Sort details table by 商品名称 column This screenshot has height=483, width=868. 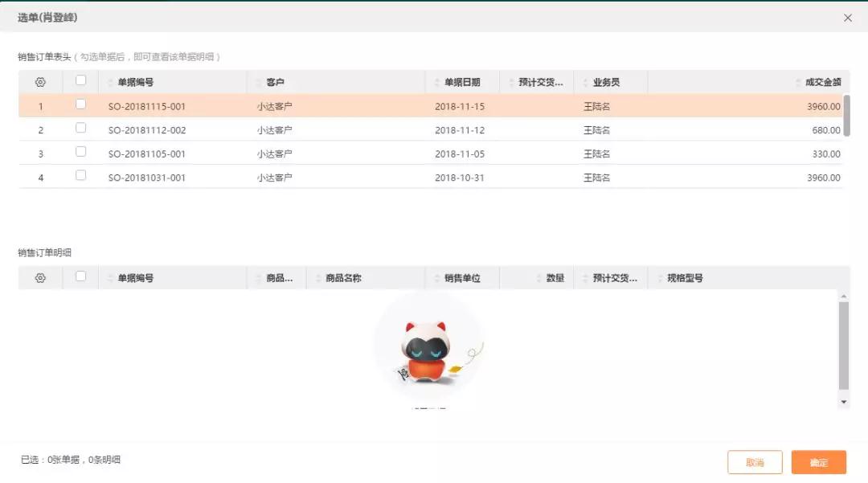tap(343, 278)
